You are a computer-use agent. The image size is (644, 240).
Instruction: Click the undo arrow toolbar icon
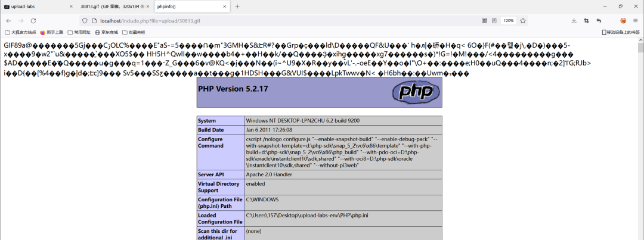point(599,20)
